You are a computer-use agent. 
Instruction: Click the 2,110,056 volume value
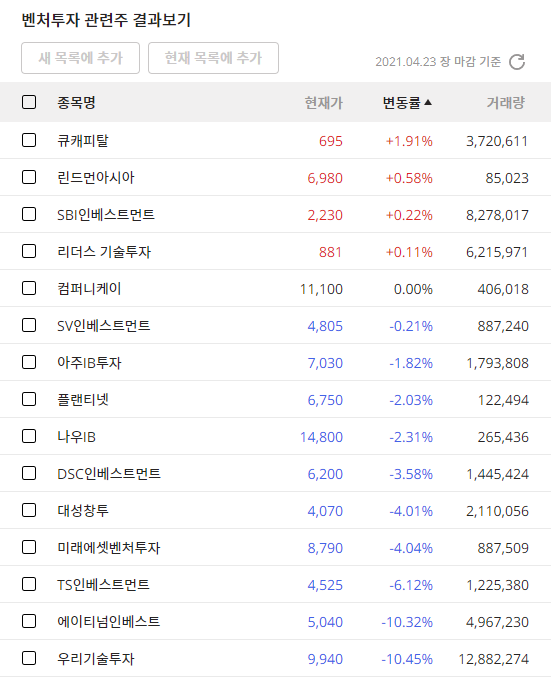tap(497, 511)
